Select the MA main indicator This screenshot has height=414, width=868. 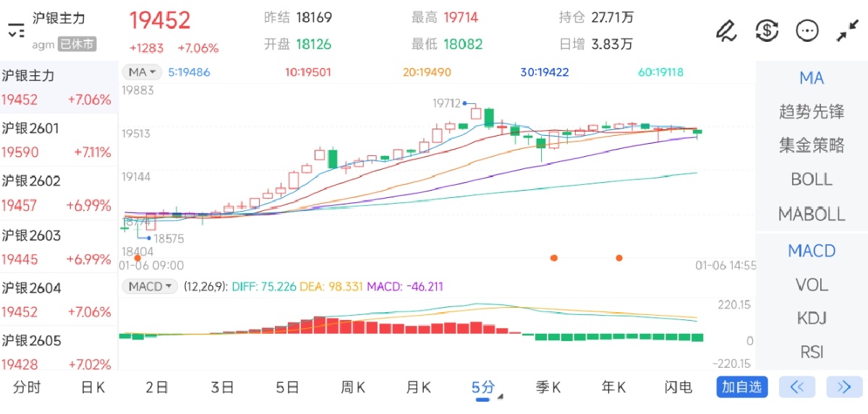click(812, 78)
